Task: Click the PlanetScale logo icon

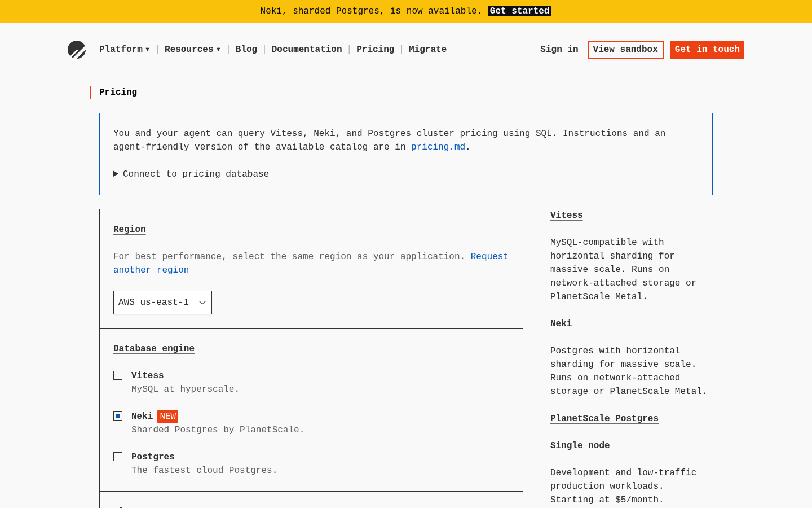Action: pos(77,50)
